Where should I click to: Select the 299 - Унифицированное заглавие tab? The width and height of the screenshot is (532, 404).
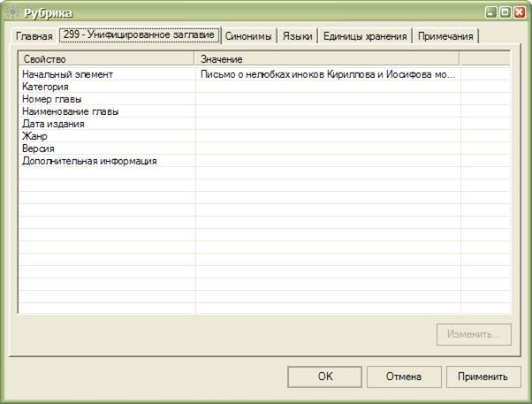coord(139,34)
